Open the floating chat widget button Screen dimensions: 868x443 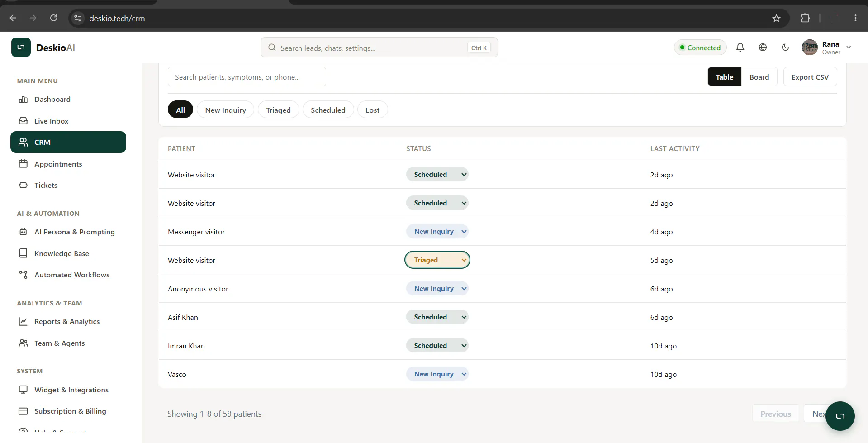tap(840, 416)
